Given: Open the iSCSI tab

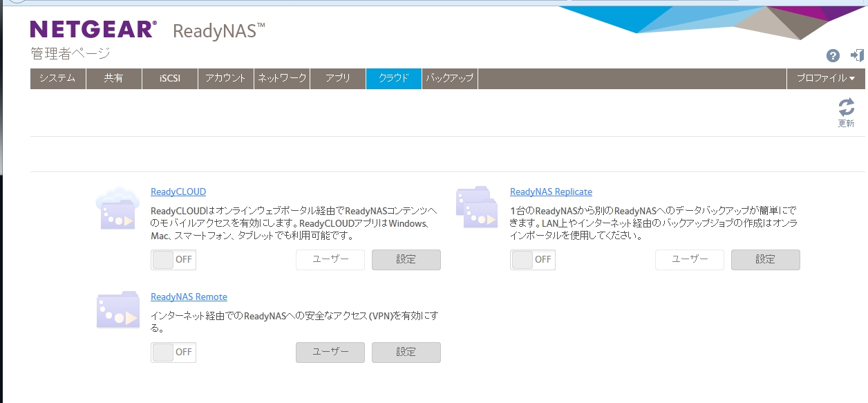Looking at the screenshot, I should click(170, 79).
